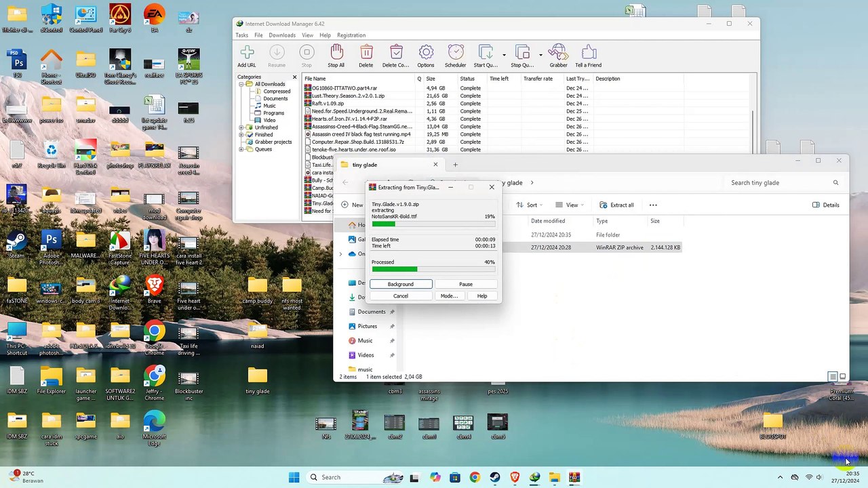Viewport: 868px width, 488px height.
Task: Open See more (three dots) in Explorer
Action: point(653,205)
